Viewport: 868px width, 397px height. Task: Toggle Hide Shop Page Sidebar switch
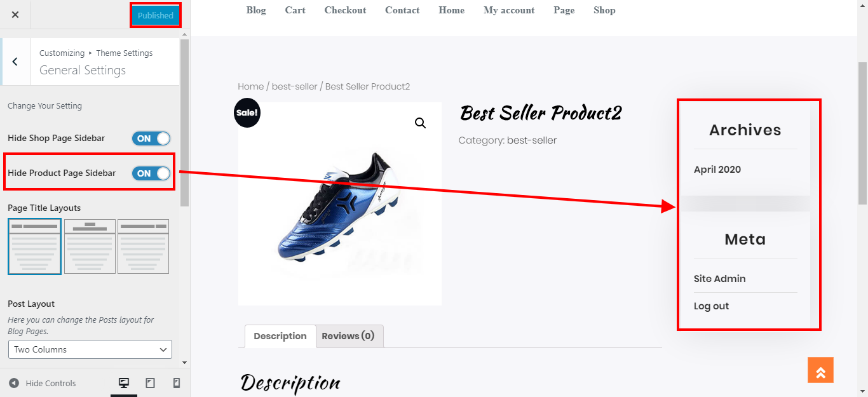(x=151, y=138)
